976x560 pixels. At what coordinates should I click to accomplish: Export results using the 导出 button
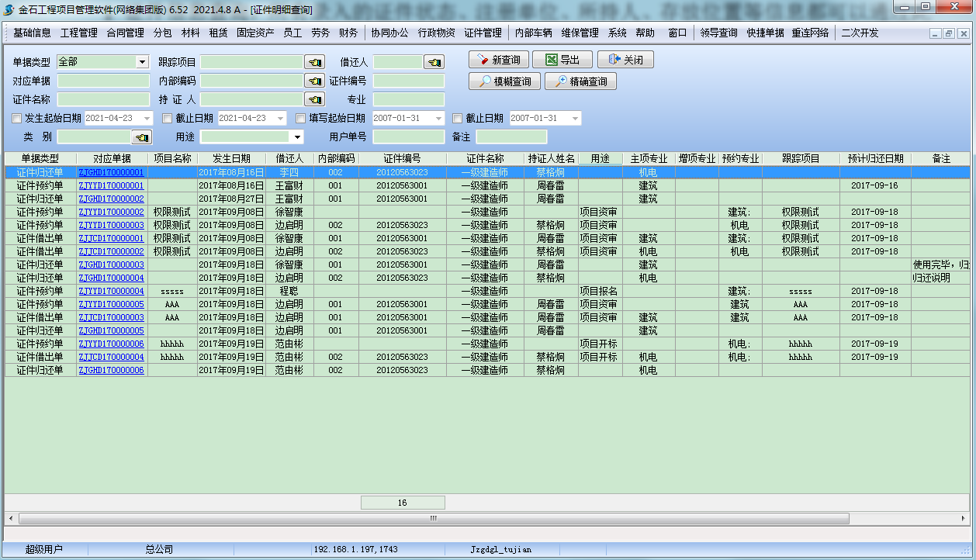point(562,60)
